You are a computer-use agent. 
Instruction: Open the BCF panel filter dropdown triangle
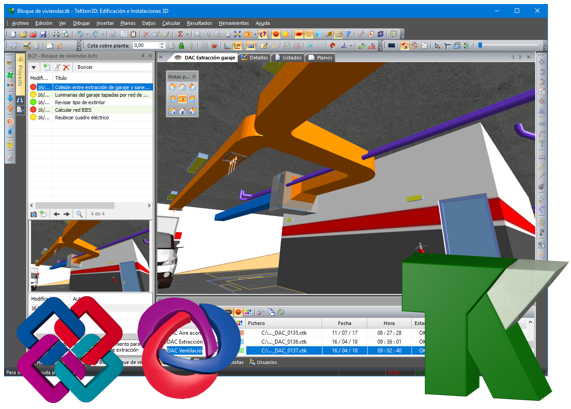[x=34, y=67]
